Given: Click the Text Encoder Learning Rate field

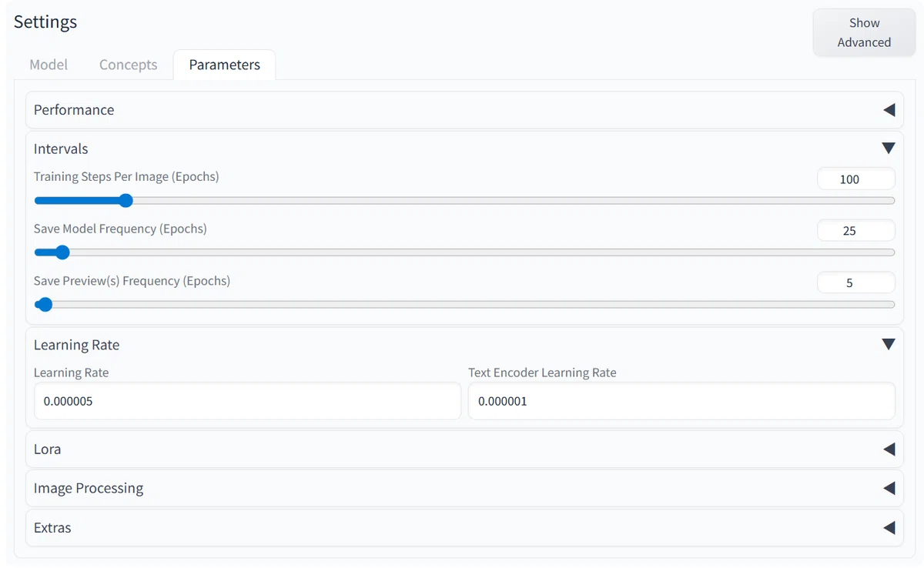Looking at the screenshot, I should [x=681, y=401].
